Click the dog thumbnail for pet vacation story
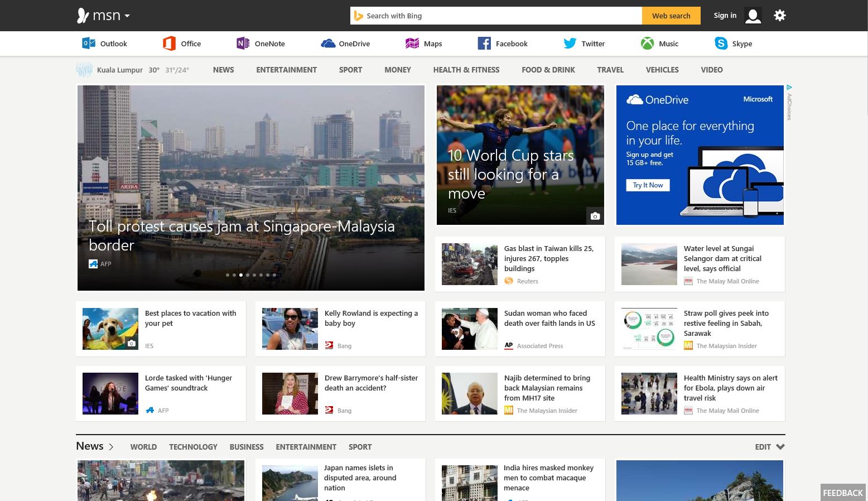The width and height of the screenshot is (868, 501). (110, 329)
